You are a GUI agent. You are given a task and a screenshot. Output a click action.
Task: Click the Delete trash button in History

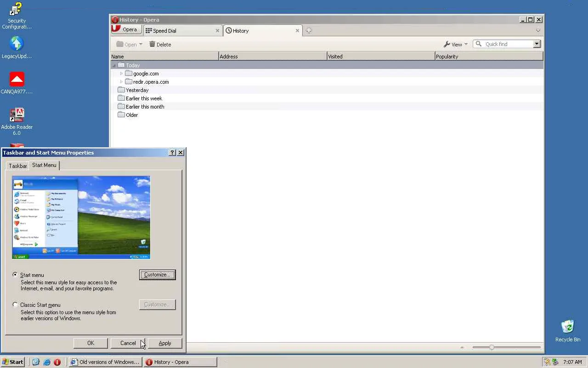pyautogui.click(x=160, y=44)
